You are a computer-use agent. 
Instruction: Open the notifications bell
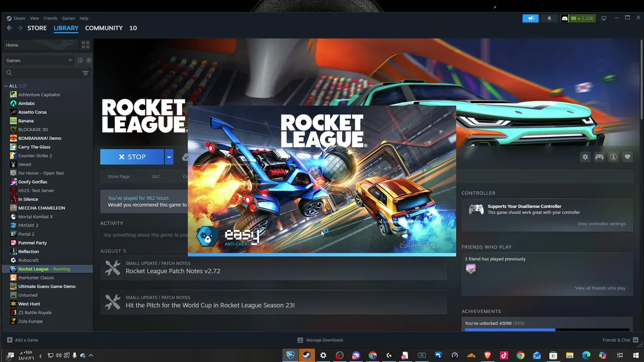549,18
